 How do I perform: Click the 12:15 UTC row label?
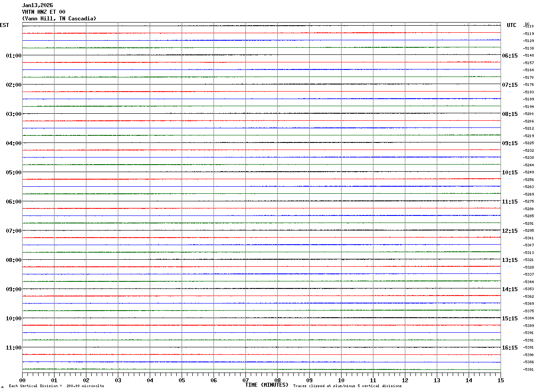click(510, 231)
